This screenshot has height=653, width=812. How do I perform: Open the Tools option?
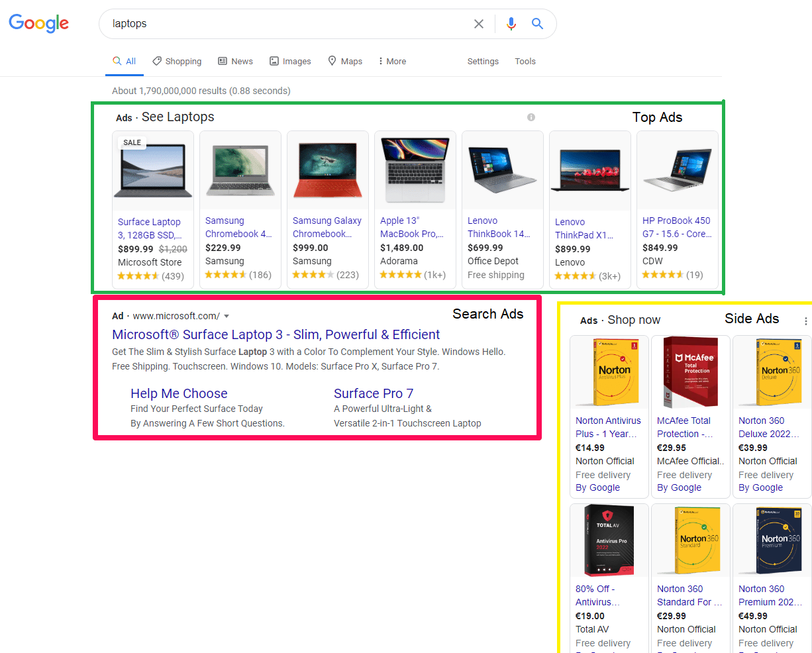point(525,61)
